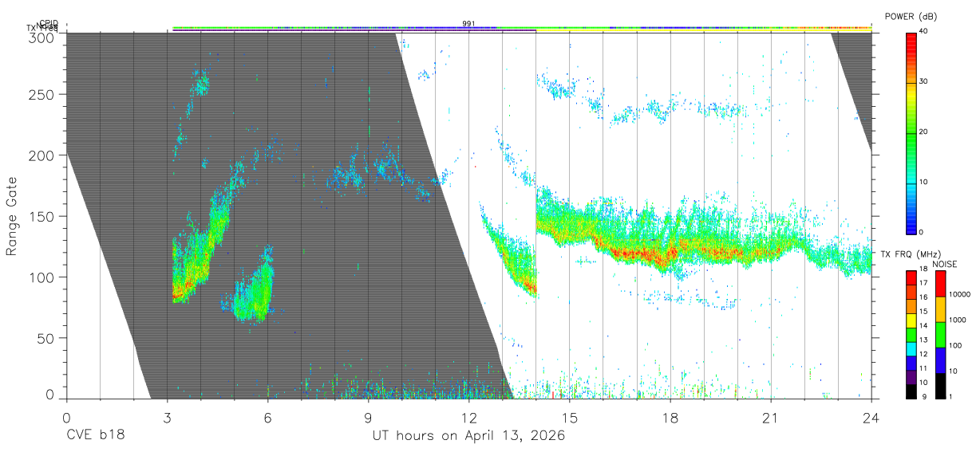Click the 991 CPID value label
Screen dimensions: 980x452
pos(468,24)
